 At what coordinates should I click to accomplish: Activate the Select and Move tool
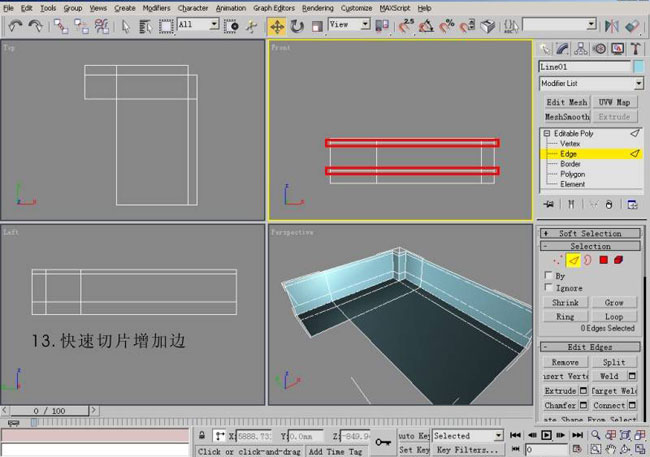276,27
